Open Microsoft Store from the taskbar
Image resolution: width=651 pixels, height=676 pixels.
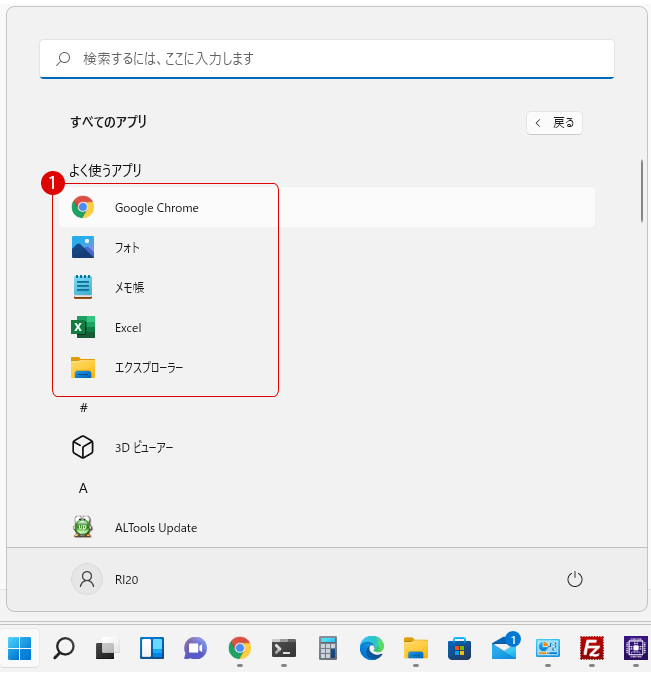click(460, 648)
